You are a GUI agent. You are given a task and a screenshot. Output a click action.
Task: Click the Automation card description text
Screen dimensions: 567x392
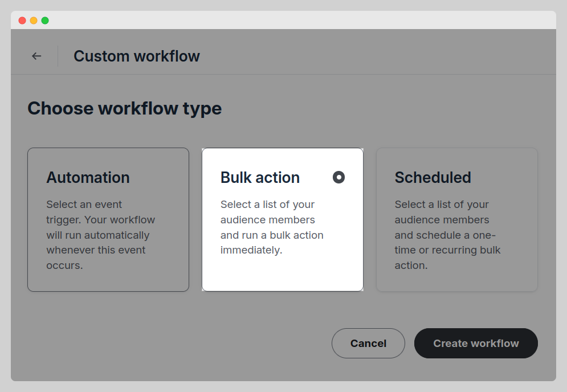(x=100, y=235)
